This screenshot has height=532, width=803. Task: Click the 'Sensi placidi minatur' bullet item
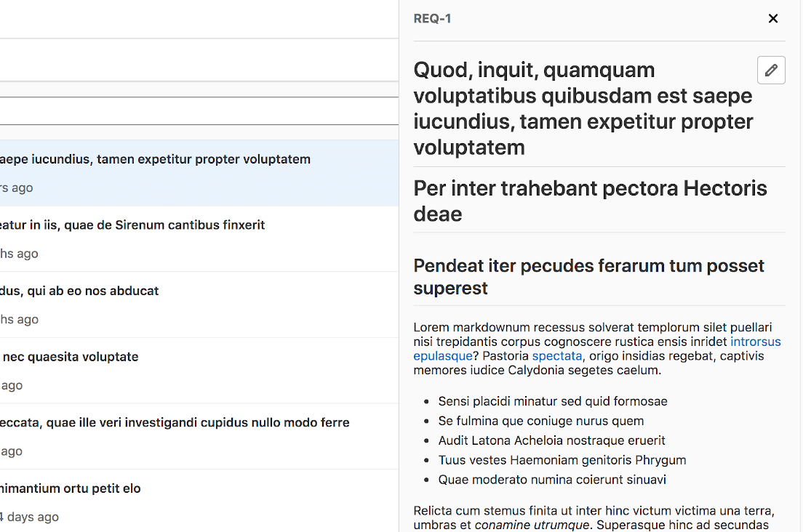551,400
